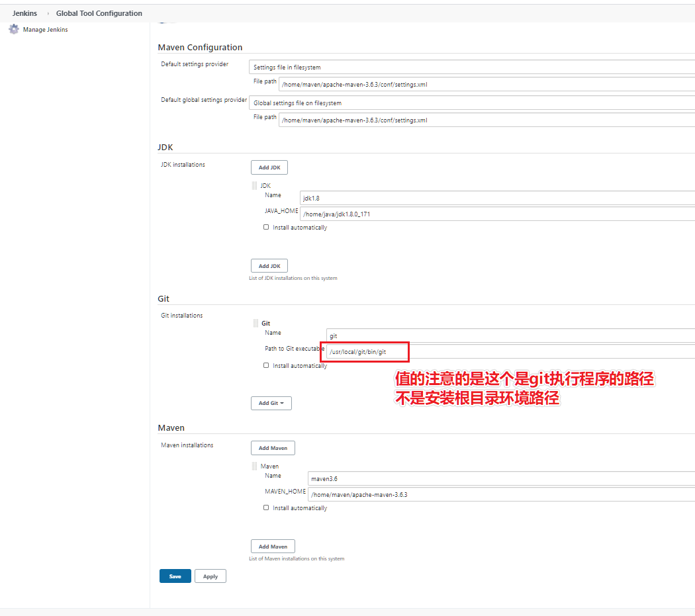Click the Git section heading
695x616 pixels.
(163, 298)
